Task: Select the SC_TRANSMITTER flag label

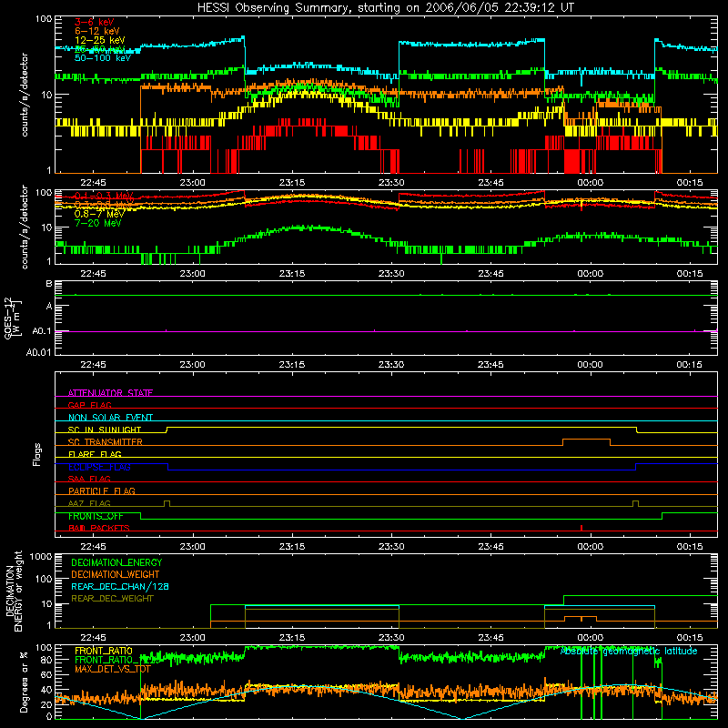Action: click(x=106, y=442)
